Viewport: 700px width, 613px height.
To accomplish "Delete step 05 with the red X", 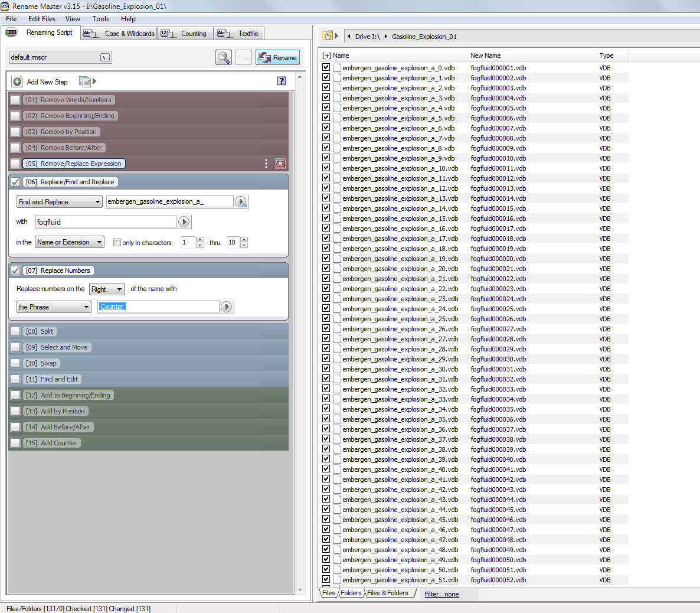I will [280, 164].
